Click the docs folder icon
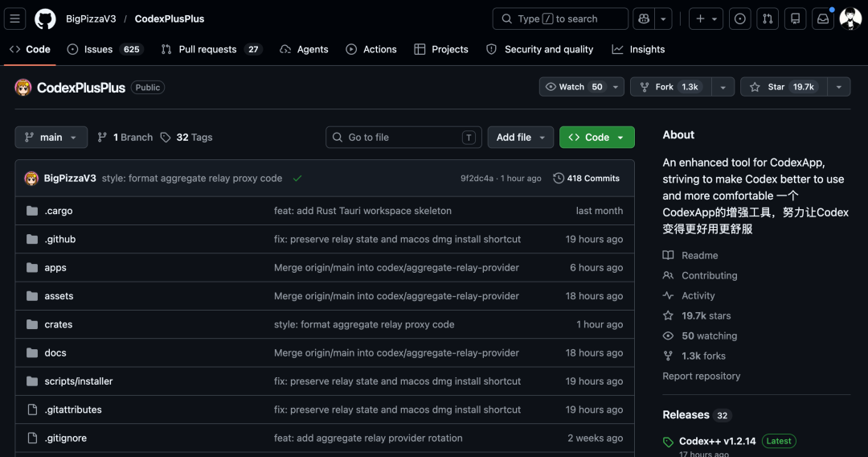This screenshot has width=868, height=457. tap(32, 353)
